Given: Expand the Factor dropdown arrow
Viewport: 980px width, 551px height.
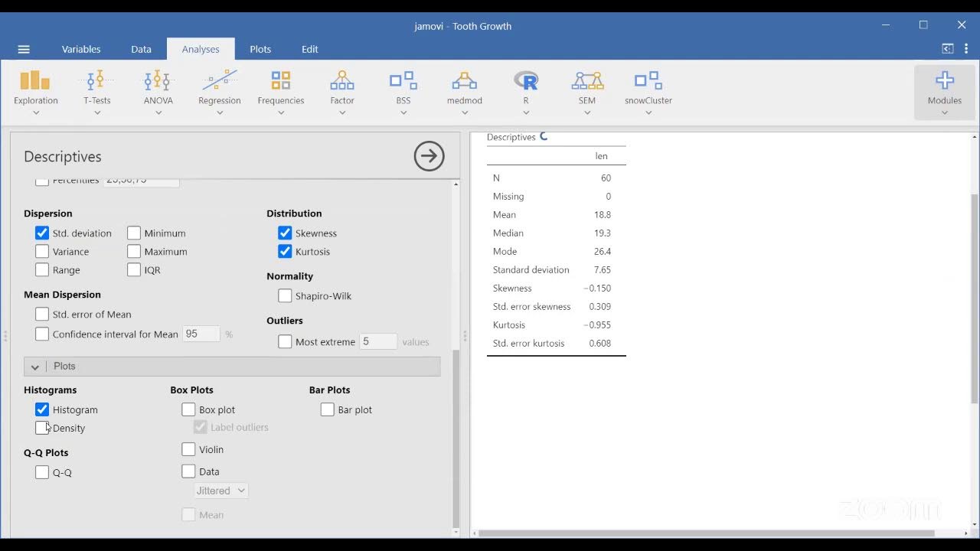Looking at the screenshot, I should [342, 113].
